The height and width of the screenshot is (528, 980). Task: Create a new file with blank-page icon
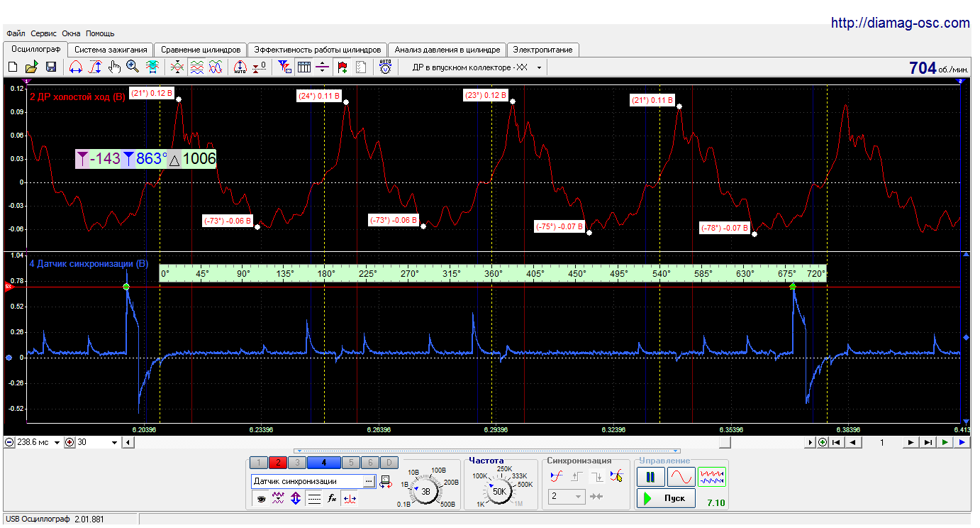pyautogui.click(x=13, y=67)
